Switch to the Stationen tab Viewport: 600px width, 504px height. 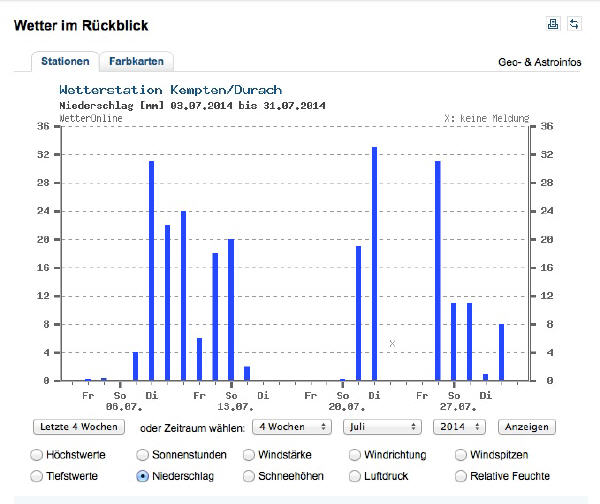(65, 61)
